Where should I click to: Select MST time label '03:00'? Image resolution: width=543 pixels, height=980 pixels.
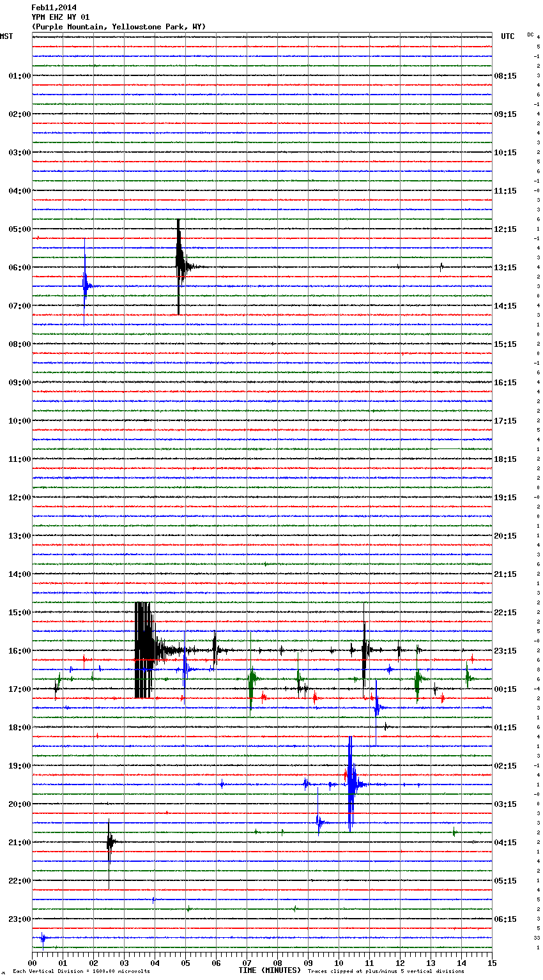click(20, 153)
